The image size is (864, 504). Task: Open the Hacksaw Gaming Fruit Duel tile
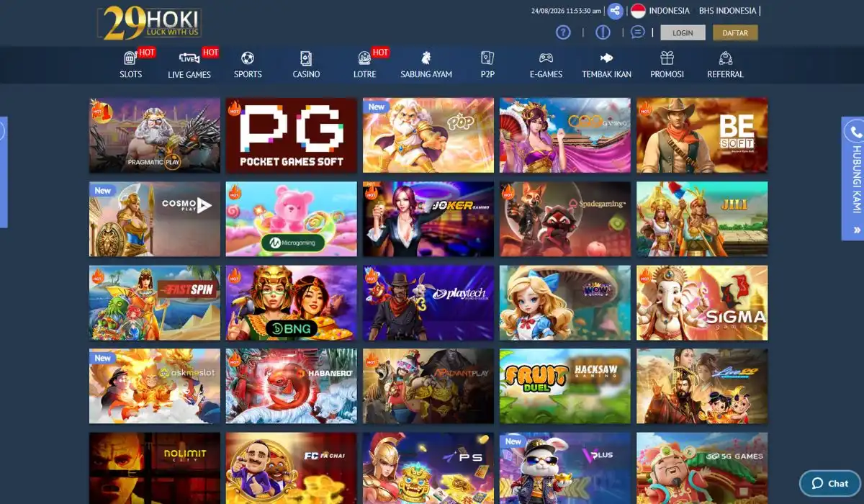(x=565, y=387)
